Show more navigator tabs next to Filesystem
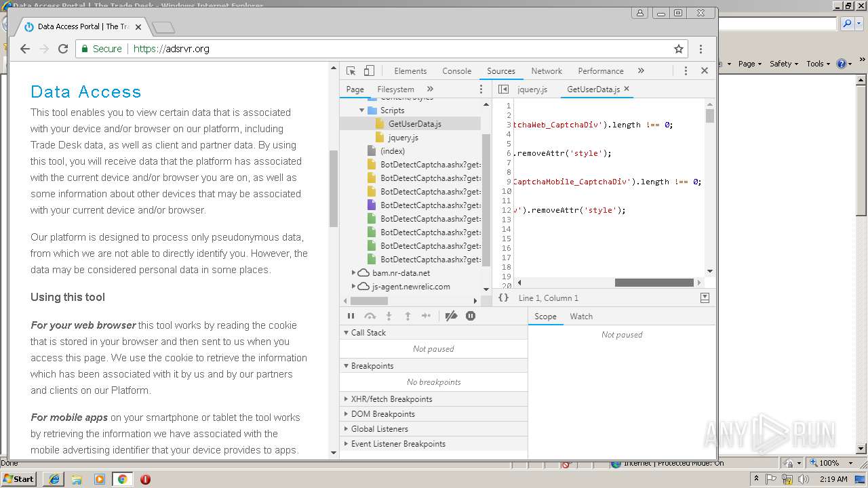This screenshot has height=488, width=868. pyautogui.click(x=430, y=89)
